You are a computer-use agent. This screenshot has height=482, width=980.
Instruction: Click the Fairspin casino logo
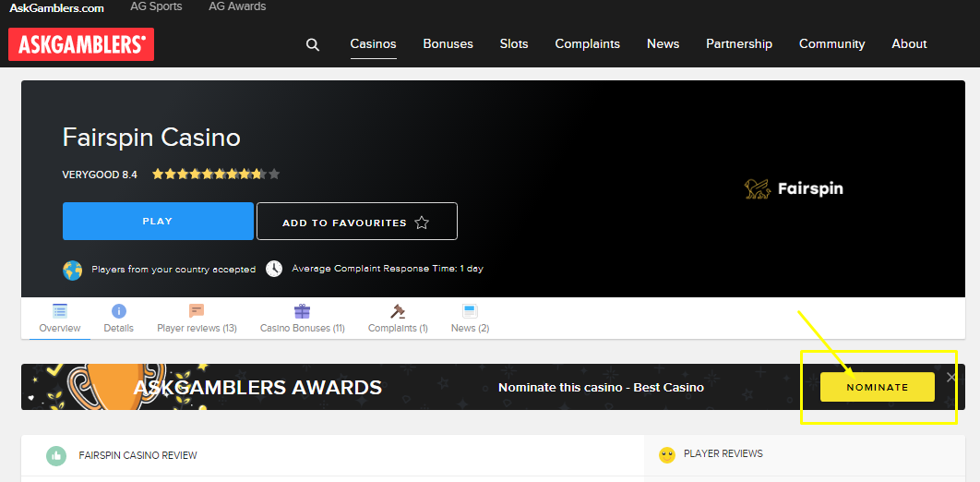(x=794, y=188)
